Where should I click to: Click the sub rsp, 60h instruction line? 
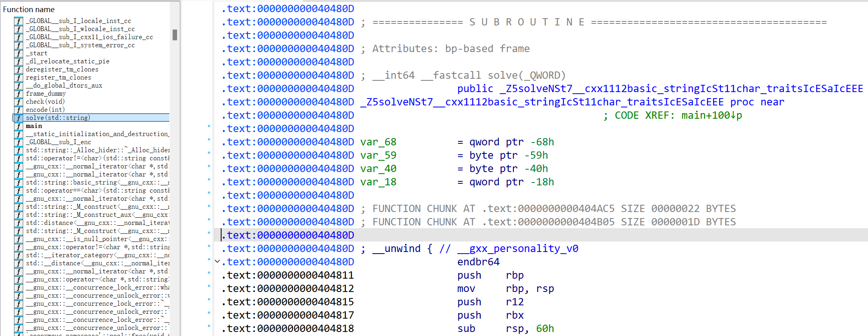(x=505, y=329)
